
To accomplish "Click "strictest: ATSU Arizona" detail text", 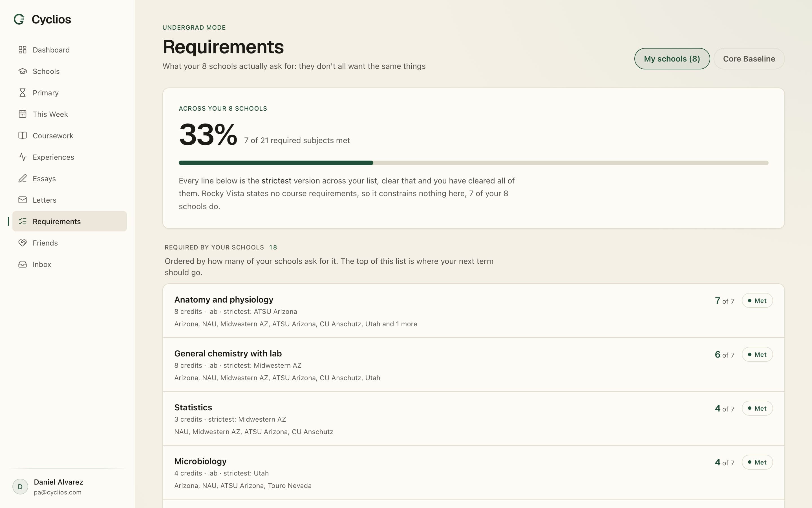I will [x=260, y=312].
